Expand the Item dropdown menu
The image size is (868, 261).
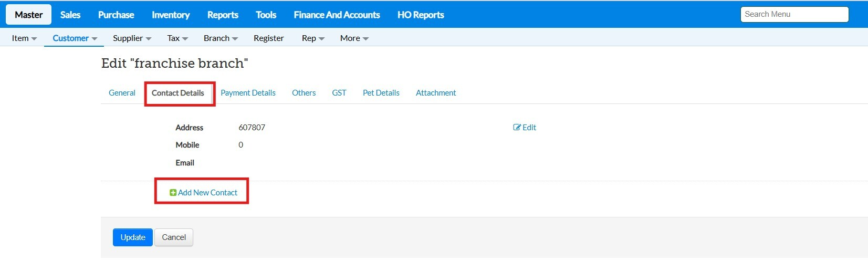click(24, 38)
